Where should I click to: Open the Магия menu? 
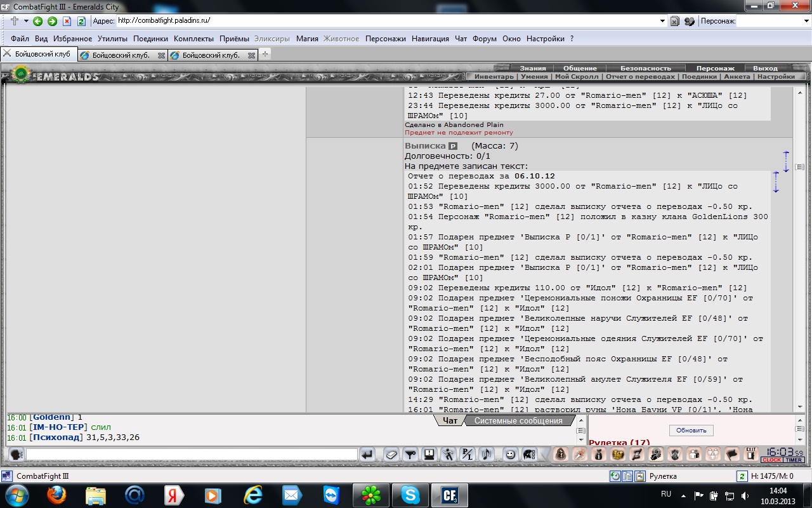click(307, 39)
